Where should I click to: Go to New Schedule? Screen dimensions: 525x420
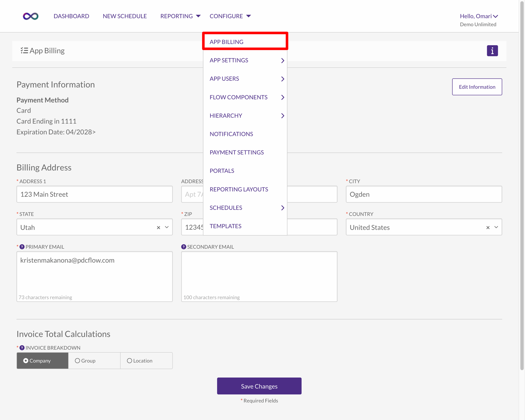pos(125,16)
